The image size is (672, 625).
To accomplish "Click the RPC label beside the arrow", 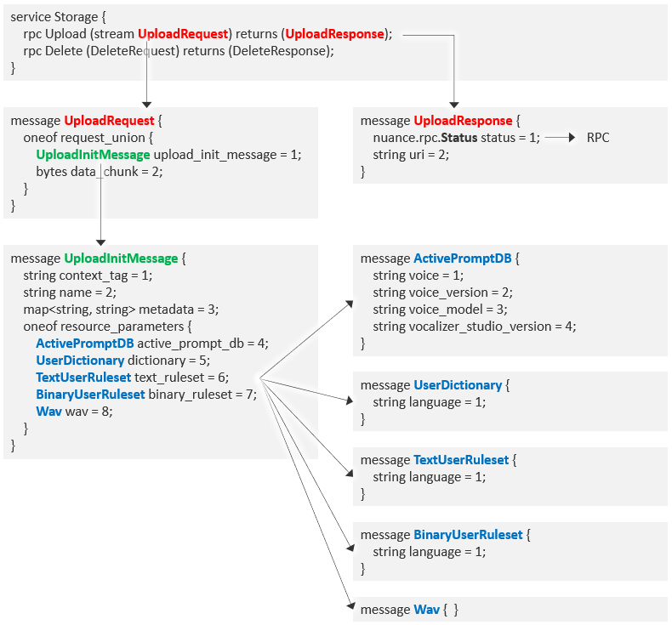I will tap(598, 138).
